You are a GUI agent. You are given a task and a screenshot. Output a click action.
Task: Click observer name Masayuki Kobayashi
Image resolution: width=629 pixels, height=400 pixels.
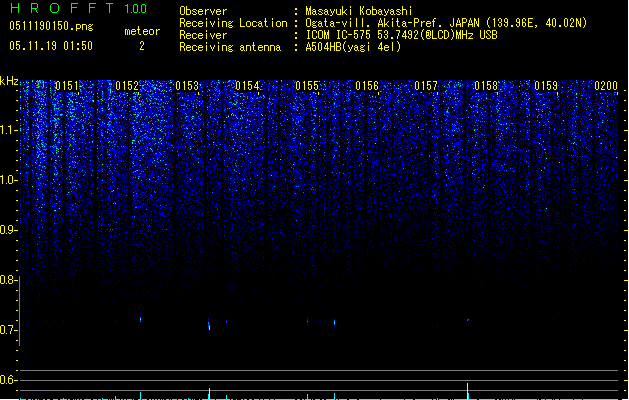tap(359, 11)
